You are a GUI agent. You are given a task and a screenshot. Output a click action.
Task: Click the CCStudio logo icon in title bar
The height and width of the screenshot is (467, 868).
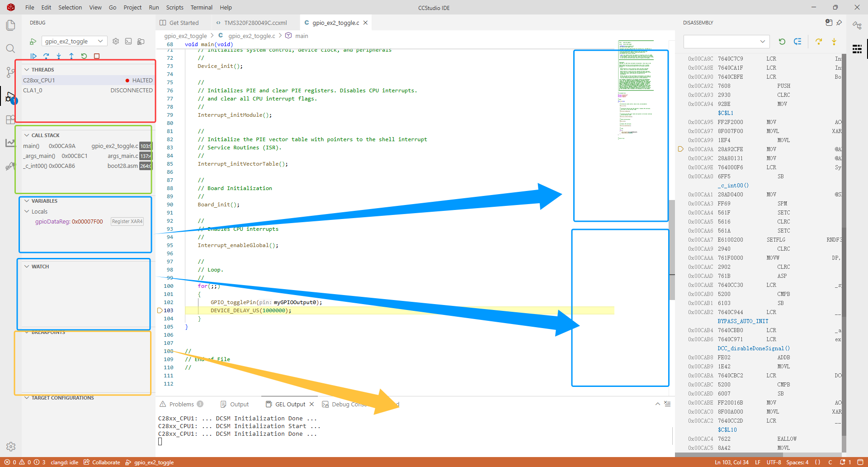(11, 7)
